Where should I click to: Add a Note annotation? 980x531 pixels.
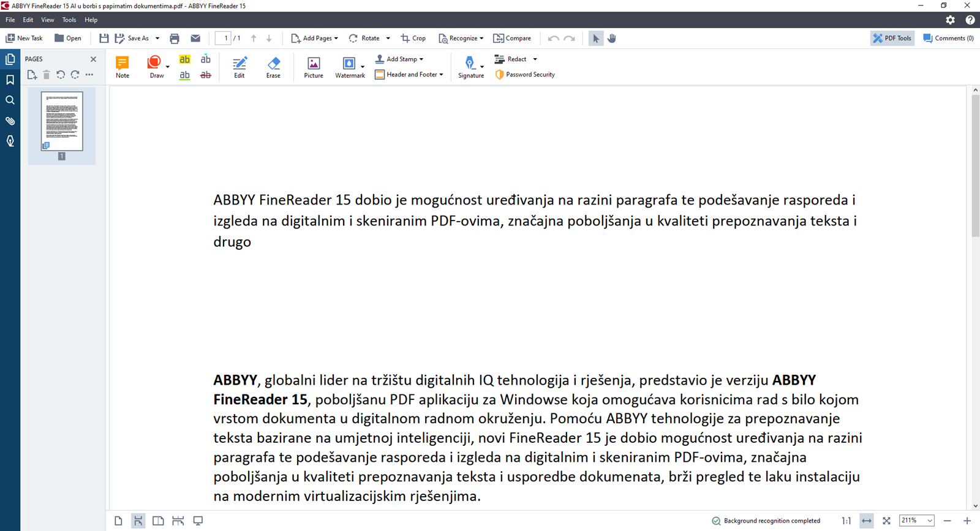tap(123, 67)
